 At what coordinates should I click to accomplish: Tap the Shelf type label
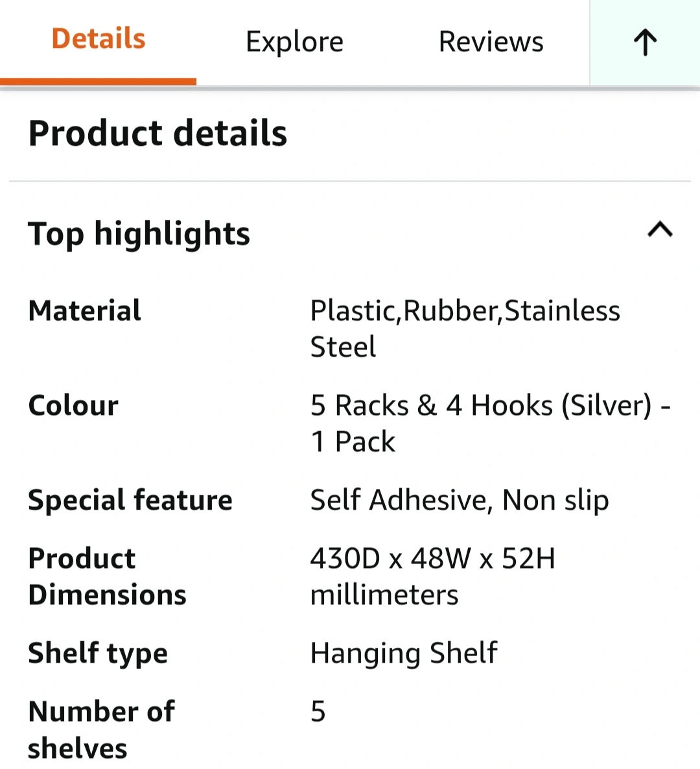(x=98, y=653)
